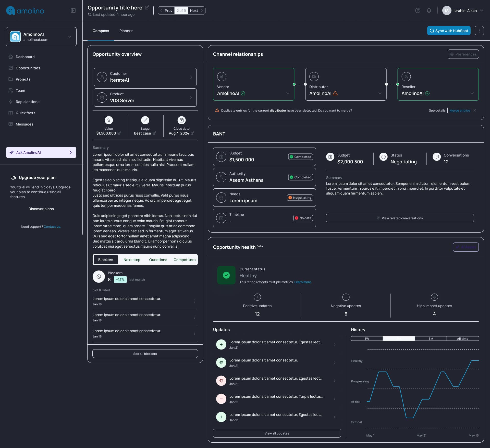
Task: Open the Turpis lectus update row
Action: 277,399
